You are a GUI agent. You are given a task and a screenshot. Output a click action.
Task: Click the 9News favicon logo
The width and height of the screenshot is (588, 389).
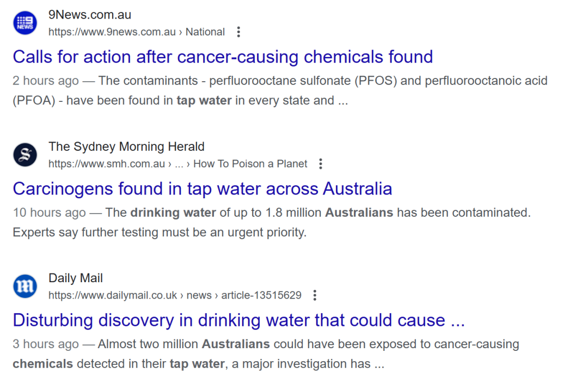(24, 23)
